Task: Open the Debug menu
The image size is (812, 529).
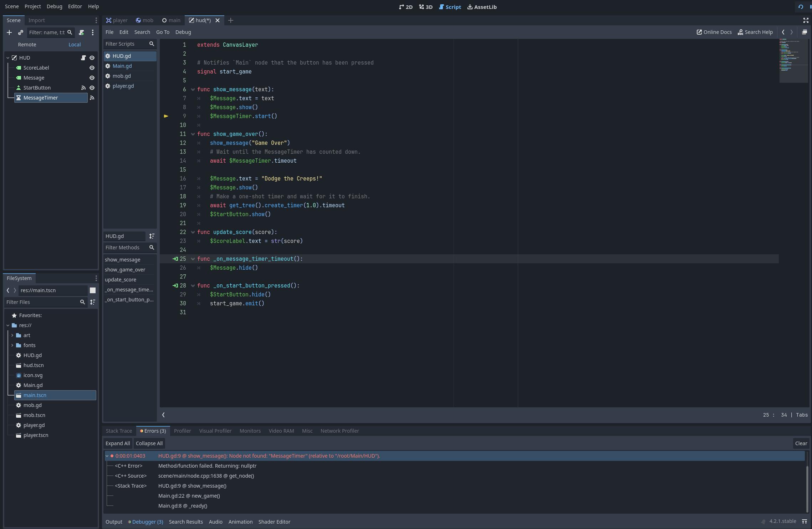Action: [55, 6]
